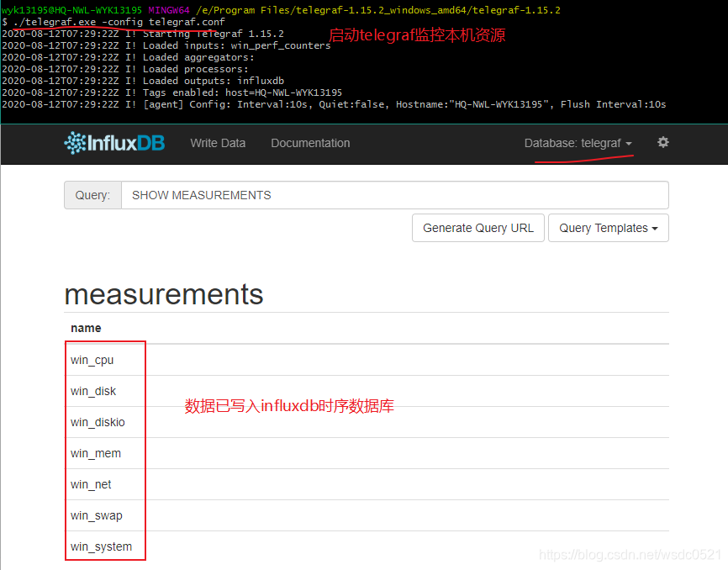Open the settings gear icon
Image resolution: width=728 pixels, height=570 pixels.
(x=663, y=143)
